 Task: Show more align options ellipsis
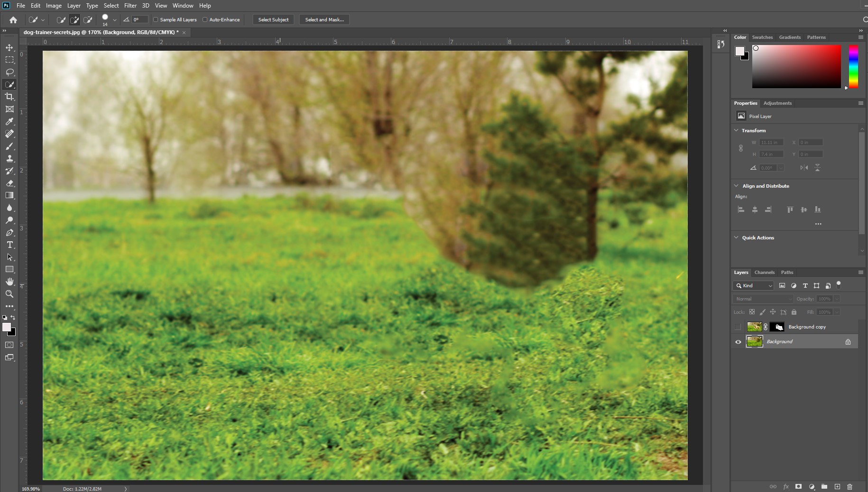818,224
